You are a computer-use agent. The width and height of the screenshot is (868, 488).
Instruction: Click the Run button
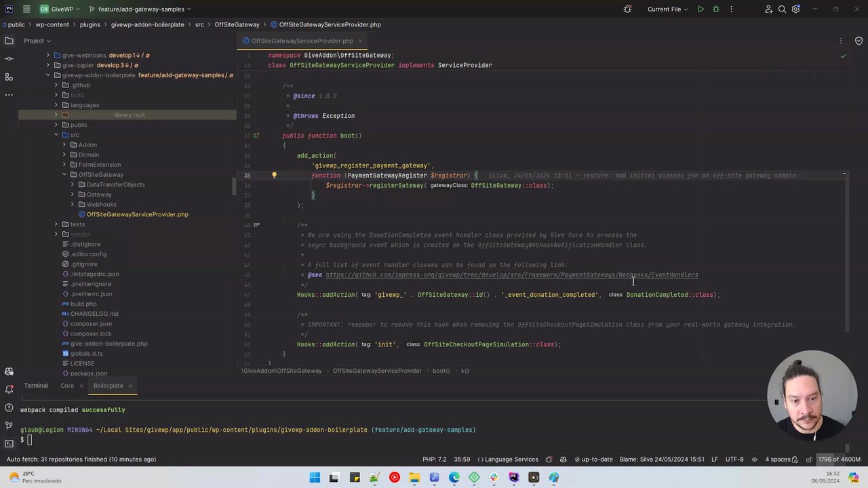click(701, 9)
